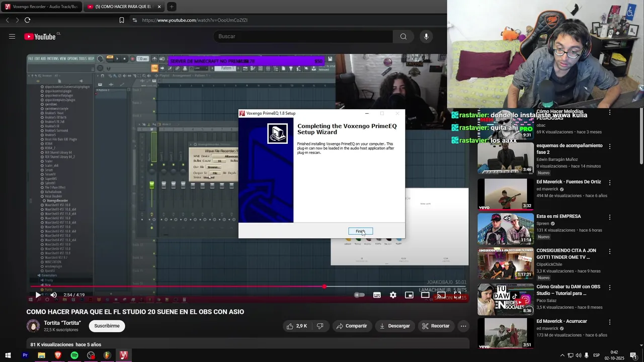
Task: Switch to Voxengo Recorder browser tab
Action: [41, 7]
